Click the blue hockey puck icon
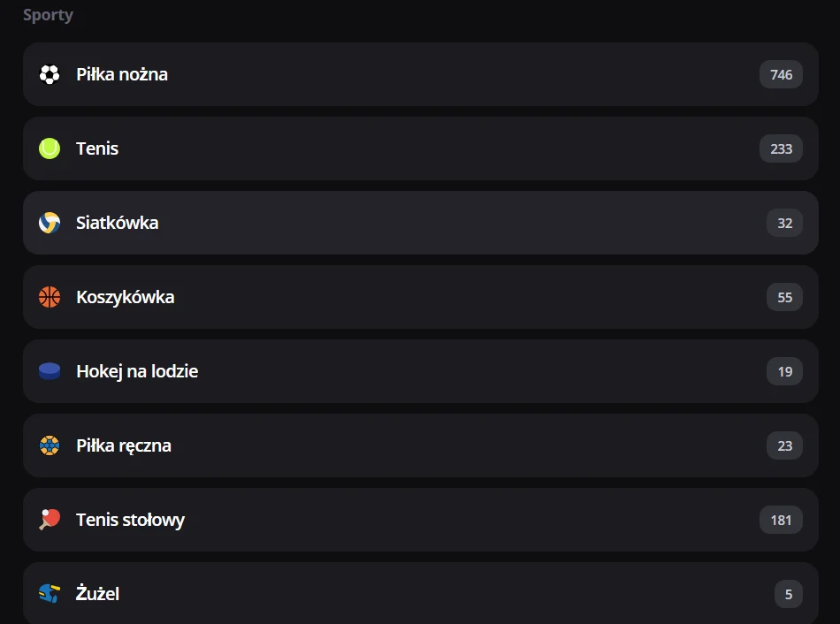This screenshot has width=840, height=624. click(50, 371)
